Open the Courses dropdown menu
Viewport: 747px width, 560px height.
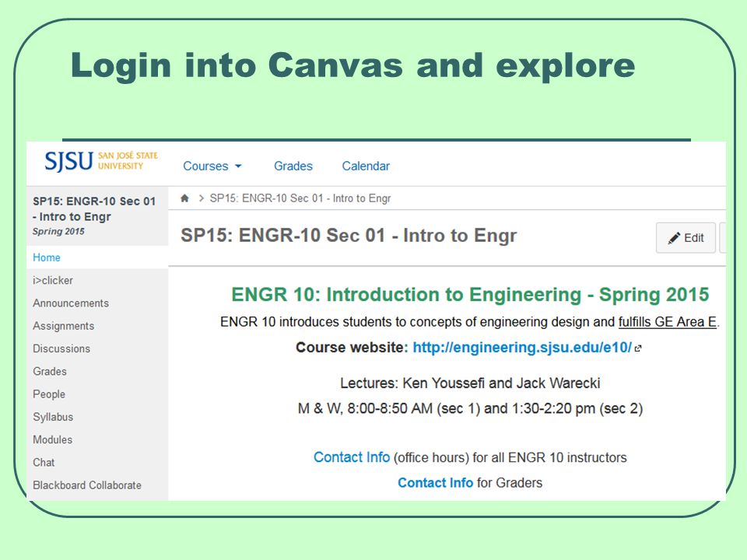tap(212, 166)
